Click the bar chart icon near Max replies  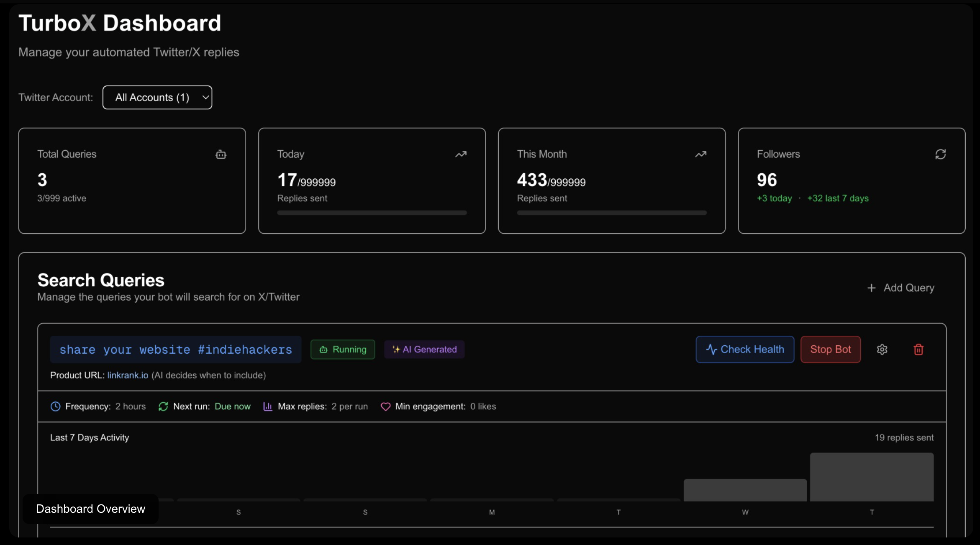pyautogui.click(x=268, y=406)
